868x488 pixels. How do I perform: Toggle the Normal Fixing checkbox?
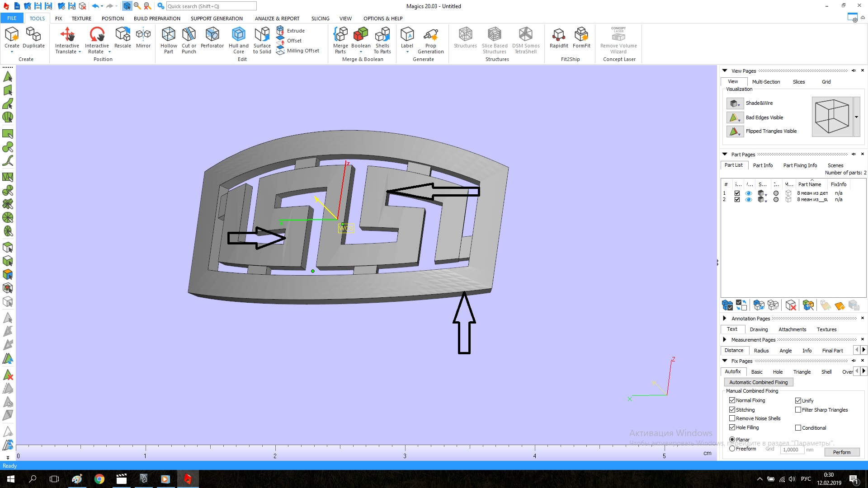click(x=732, y=400)
